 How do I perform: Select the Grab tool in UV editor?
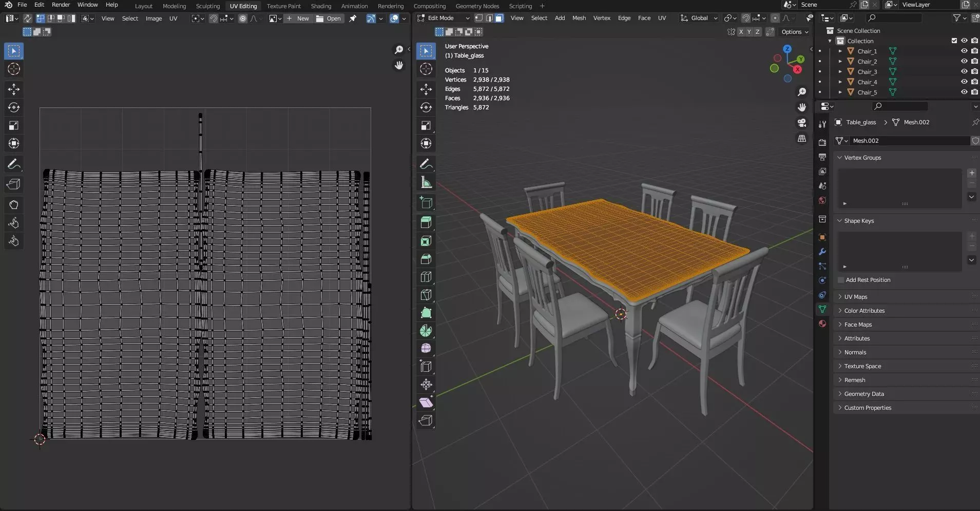(x=14, y=205)
